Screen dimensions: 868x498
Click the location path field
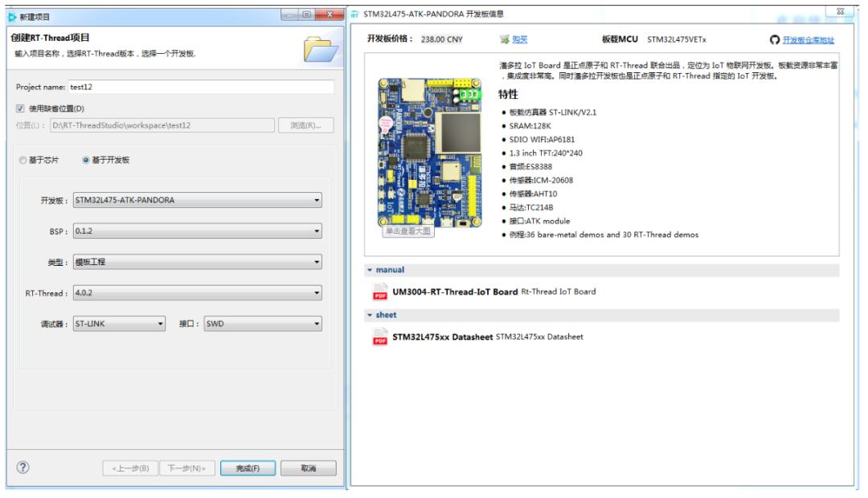(162, 125)
